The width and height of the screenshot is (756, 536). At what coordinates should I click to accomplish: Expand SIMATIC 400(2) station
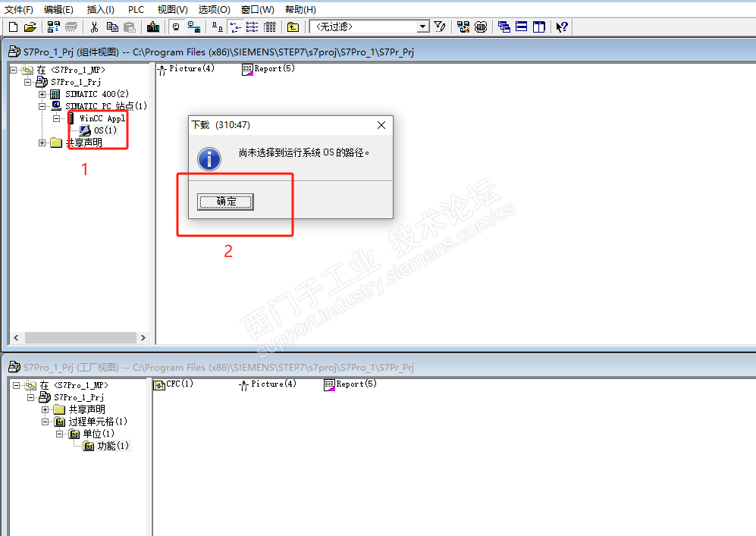tap(42, 94)
